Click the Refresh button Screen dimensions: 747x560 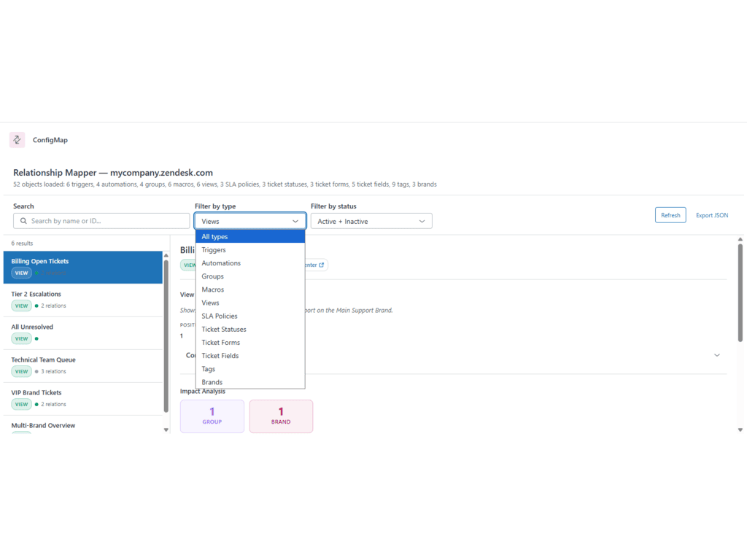(670, 215)
